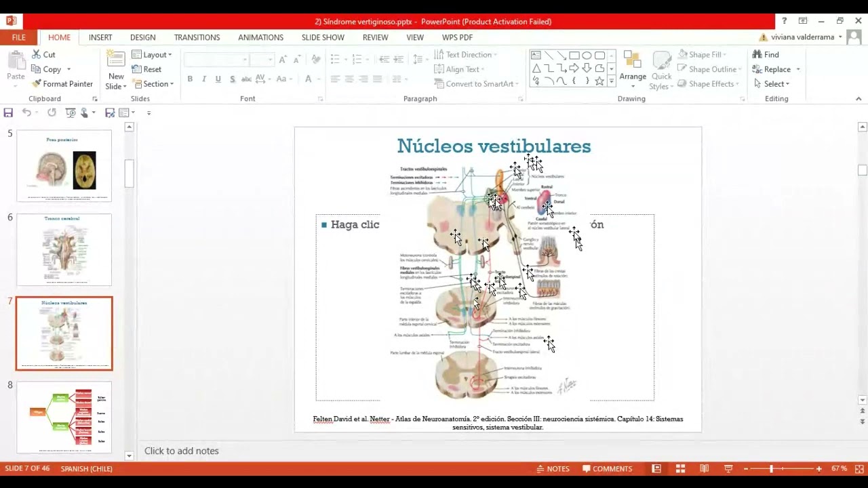Toggle text Shadow formatting
The image size is (868, 488).
pyautogui.click(x=233, y=79)
